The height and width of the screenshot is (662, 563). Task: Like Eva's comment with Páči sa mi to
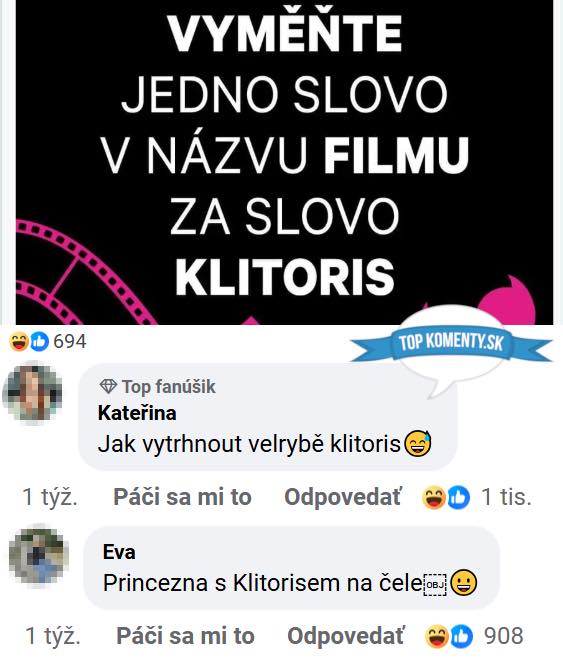(185, 635)
